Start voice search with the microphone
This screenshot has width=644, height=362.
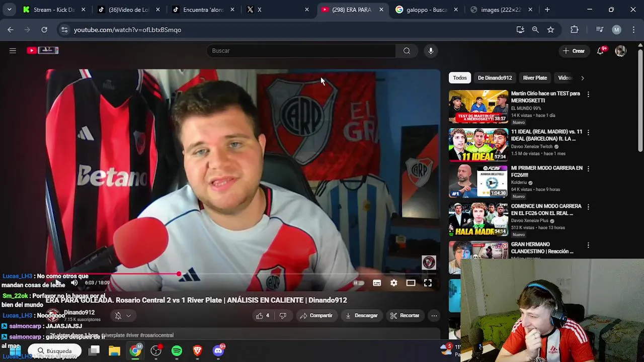point(431,51)
